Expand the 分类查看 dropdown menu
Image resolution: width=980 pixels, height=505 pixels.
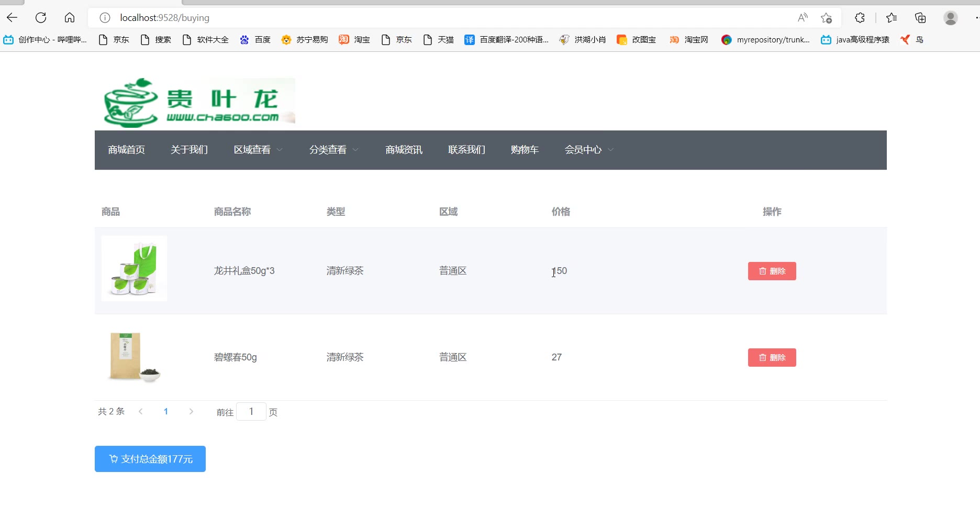tap(333, 150)
